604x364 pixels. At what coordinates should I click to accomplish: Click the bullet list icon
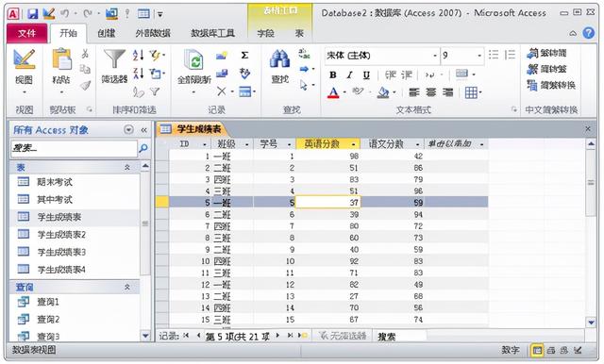494,55
